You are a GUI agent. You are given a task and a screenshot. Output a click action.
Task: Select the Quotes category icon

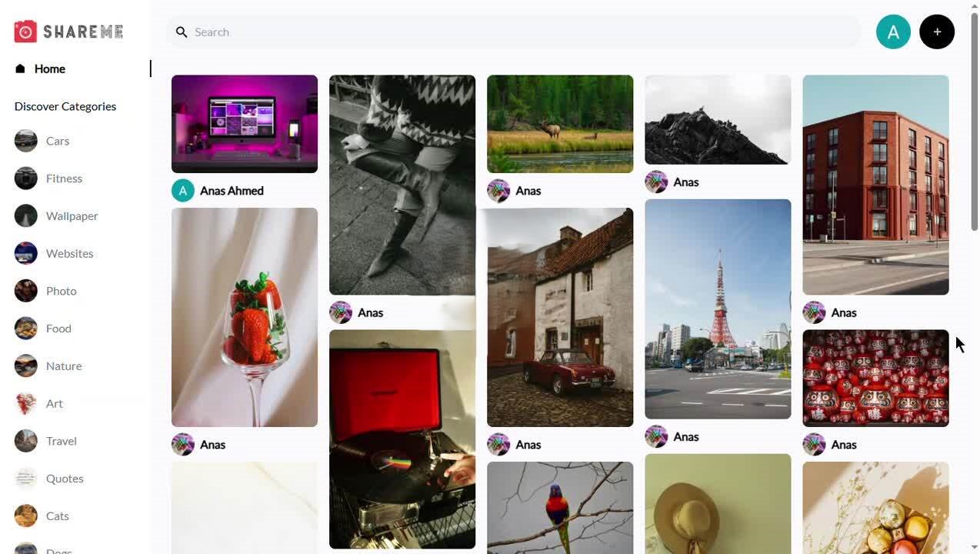pyautogui.click(x=25, y=478)
